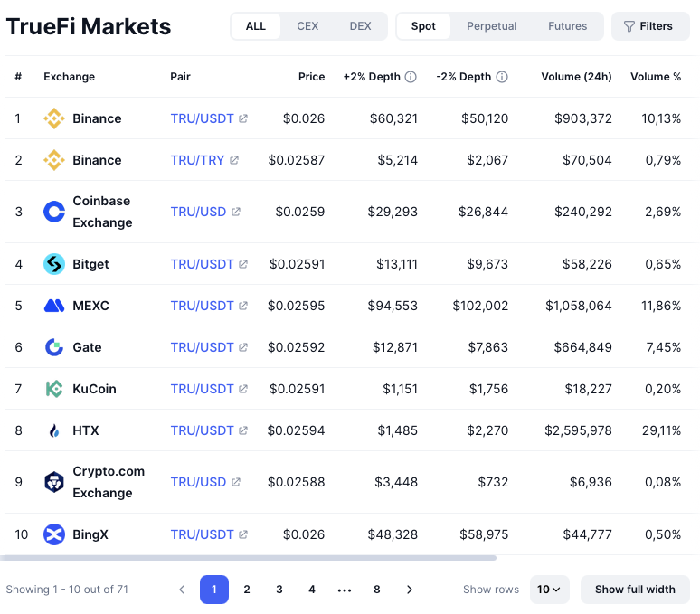Click the MEXC volume share 11,86%

(x=661, y=306)
